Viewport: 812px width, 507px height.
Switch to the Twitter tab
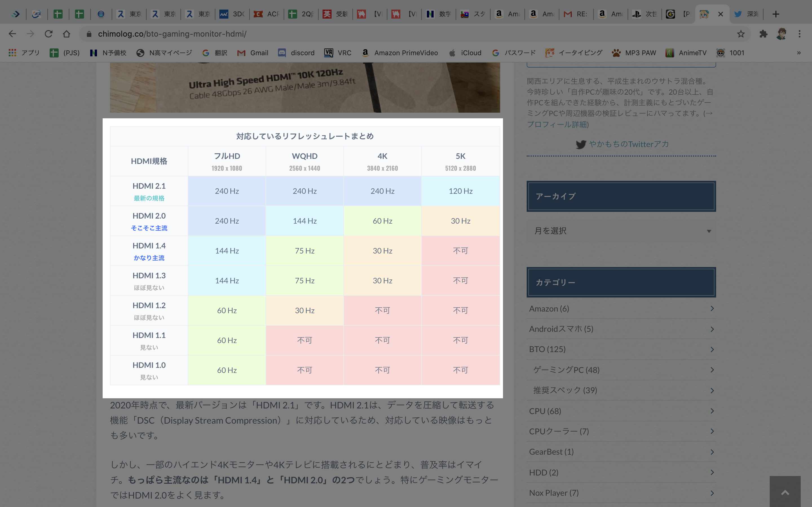click(x=746, y=14)
